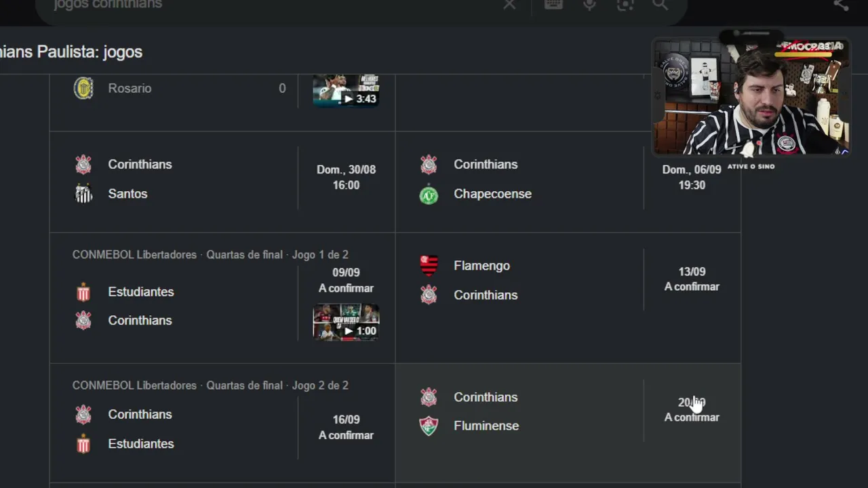868x488 pixels.
Task: Play the 1:00 video thumbnail
Action: pyautogui.click(x=346, y=322)
